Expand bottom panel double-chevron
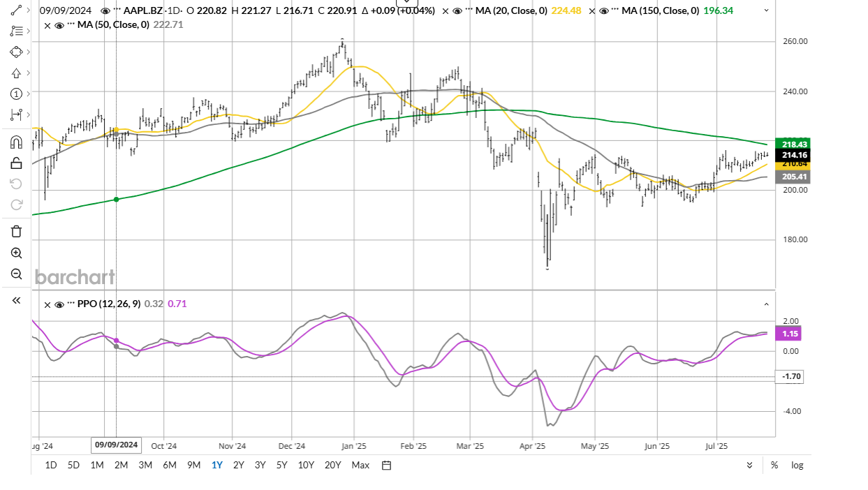 point(750,466)
